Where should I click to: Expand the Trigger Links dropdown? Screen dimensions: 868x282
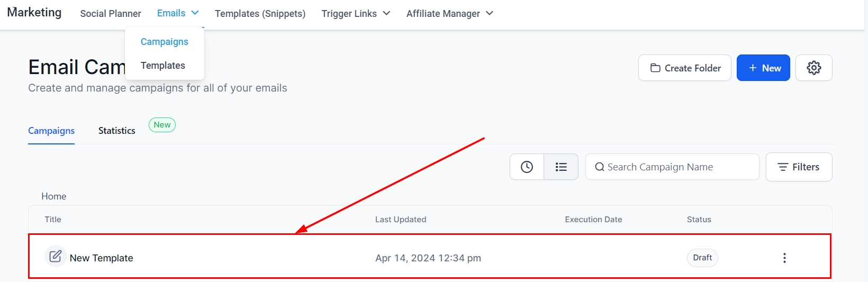point(386,13)
